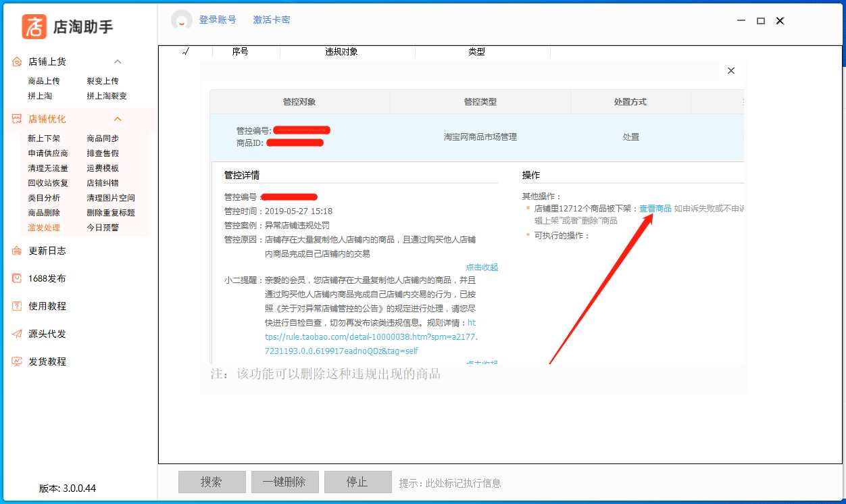This screenshot has width=846, height=504.
Task: Collapse the 店铺上货 section chevron
Action: [x=118, y=61]
